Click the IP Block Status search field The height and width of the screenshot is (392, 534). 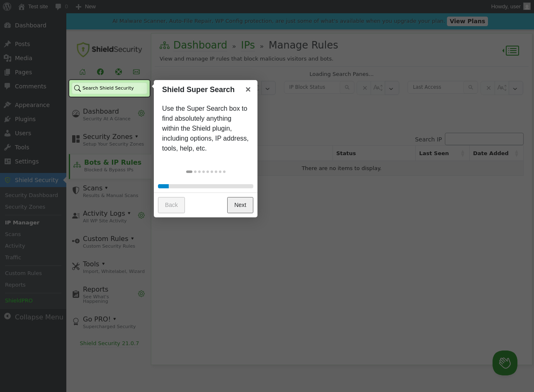pos(312,87)
